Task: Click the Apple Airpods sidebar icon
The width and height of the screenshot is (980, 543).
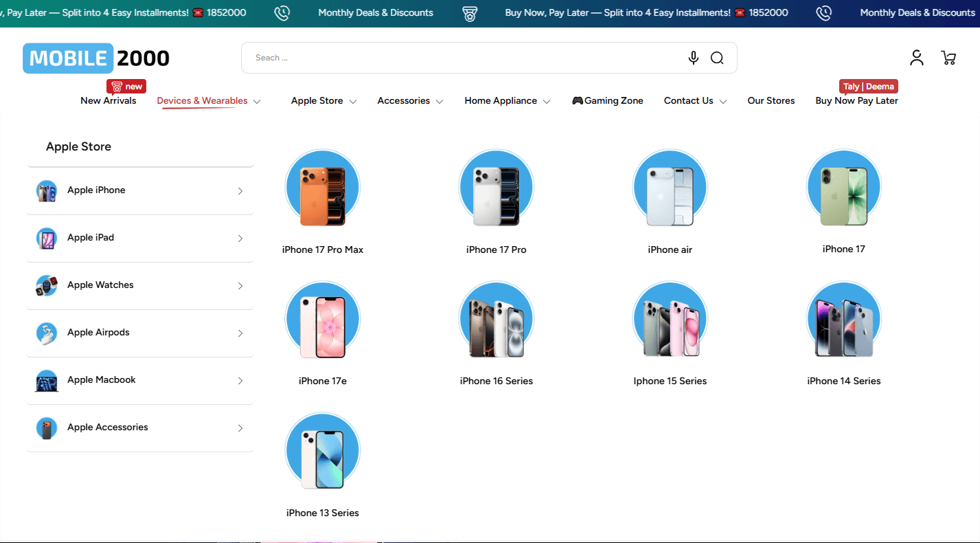Action: (47, 333)
